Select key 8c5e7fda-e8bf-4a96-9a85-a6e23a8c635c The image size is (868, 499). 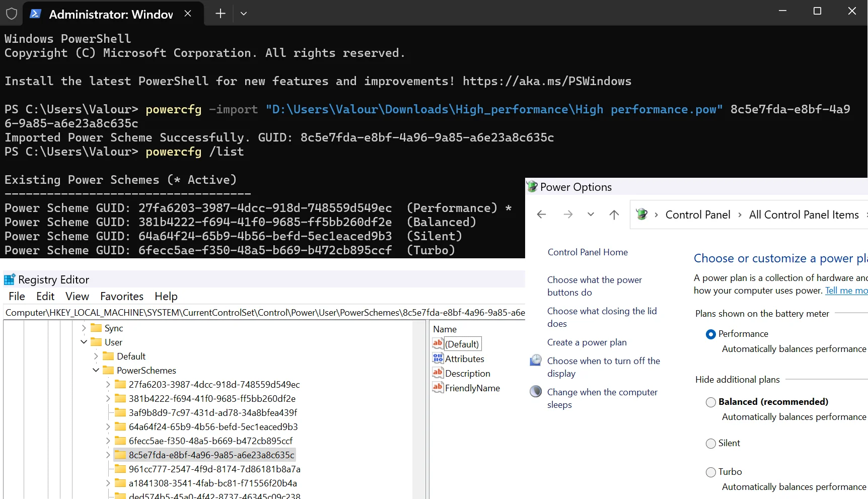pyautogui.click(x=211, y=455)
